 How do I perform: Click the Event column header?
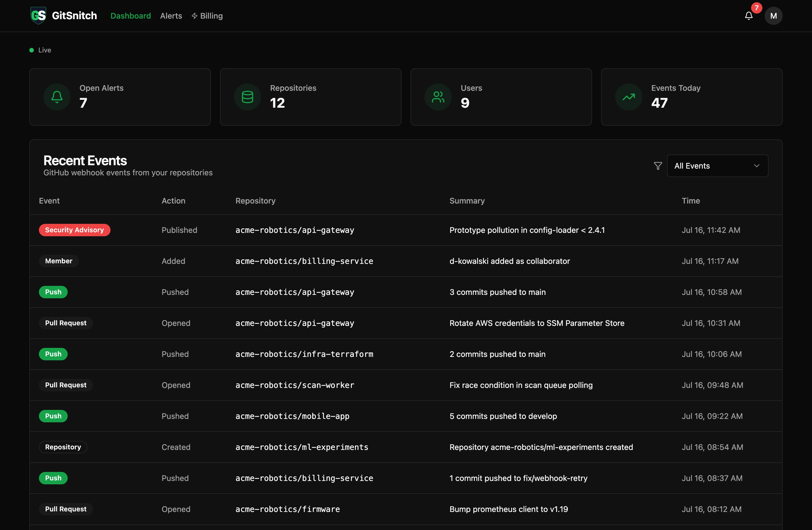click(x=49, y=200)
